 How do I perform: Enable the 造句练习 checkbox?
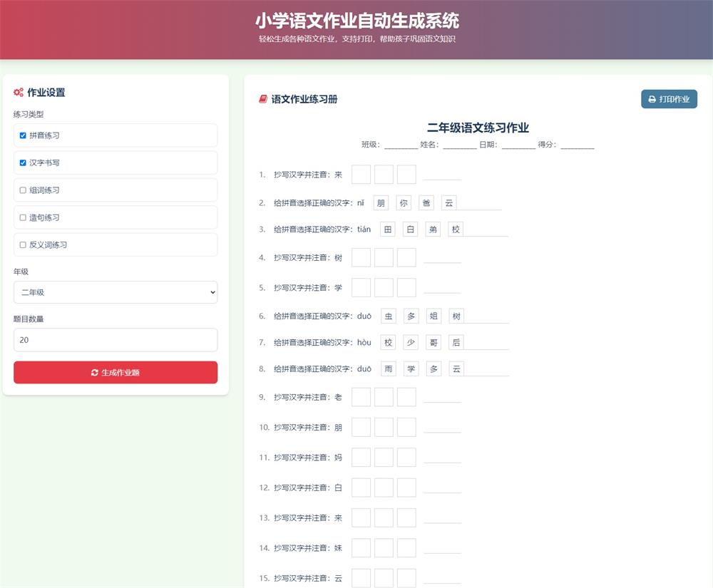pyautogui.click(x=23, y=217)
